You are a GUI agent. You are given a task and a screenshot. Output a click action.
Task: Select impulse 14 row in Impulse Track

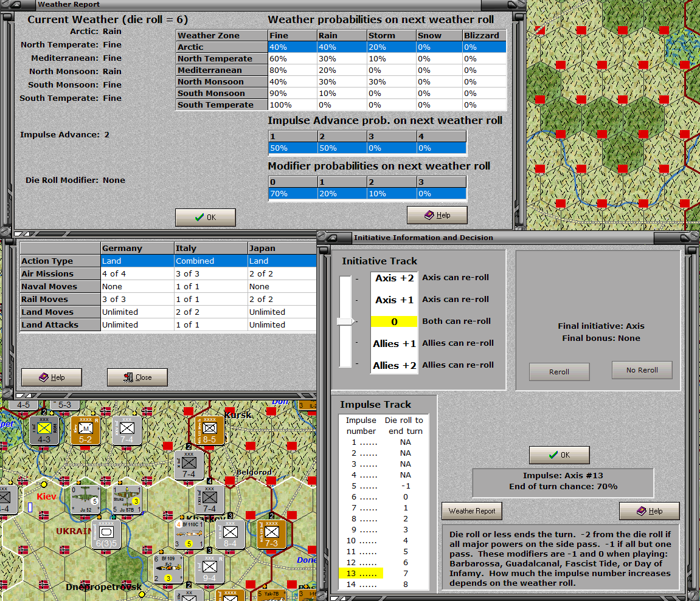[384, 584]
